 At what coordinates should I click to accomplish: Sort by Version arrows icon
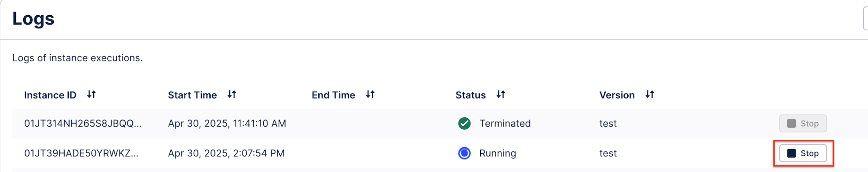(x=650, y=94)
